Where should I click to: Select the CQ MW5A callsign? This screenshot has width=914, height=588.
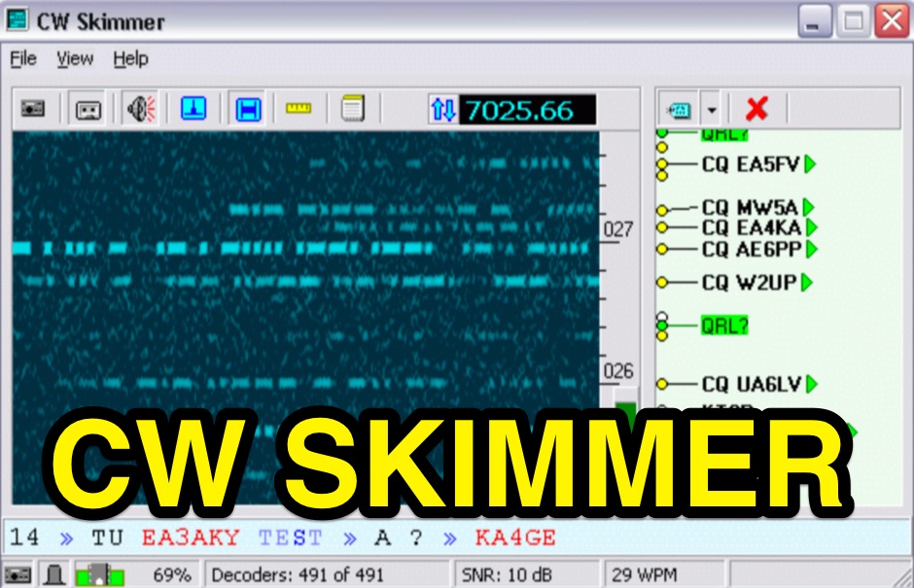pyautogui.click(x=749, y=207)
